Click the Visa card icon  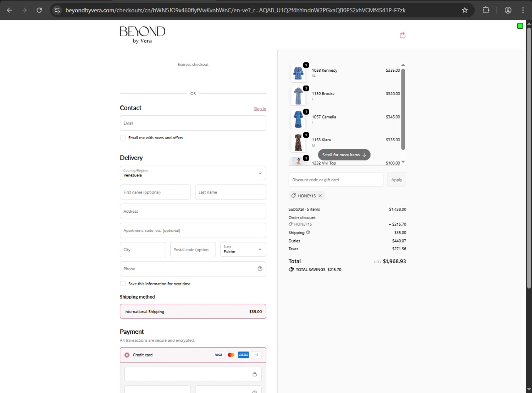click(x=218, y=355)
